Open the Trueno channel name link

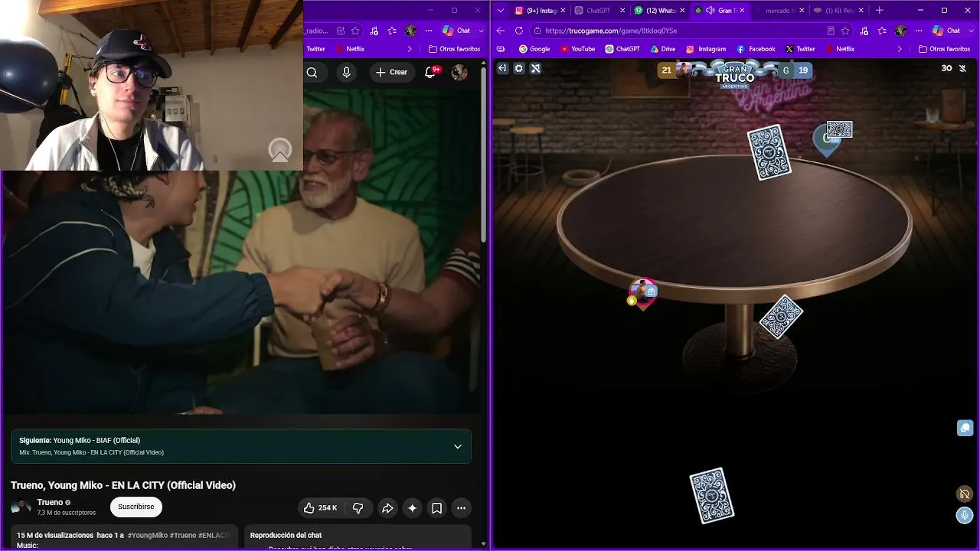click(x=50, y=502)
